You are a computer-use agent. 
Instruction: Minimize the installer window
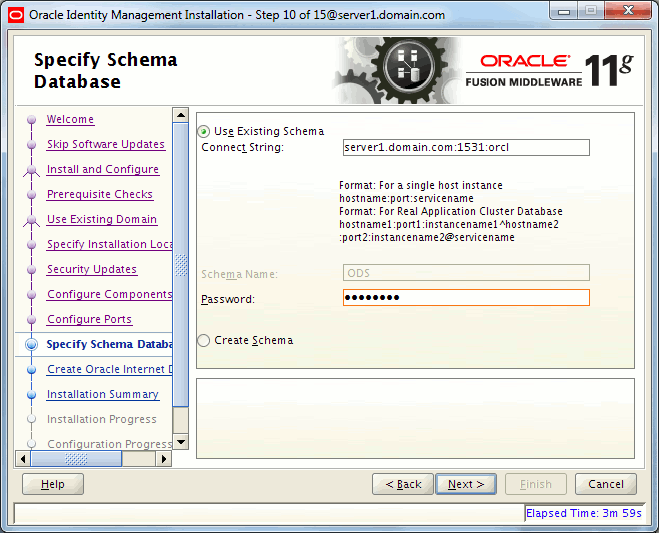point(564,11)
